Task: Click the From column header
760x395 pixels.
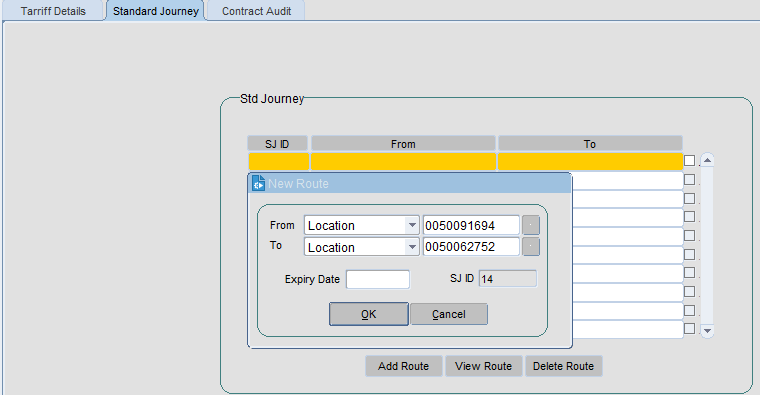Action: pyautogui.click(x=403, y=143)
